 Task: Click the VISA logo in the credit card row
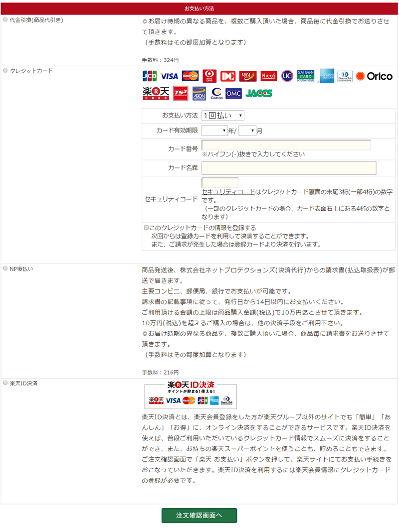(169, 76)
